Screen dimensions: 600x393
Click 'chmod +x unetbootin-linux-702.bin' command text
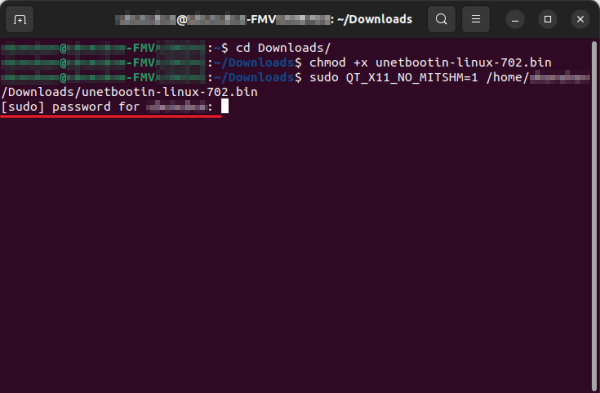pos(430,62)
